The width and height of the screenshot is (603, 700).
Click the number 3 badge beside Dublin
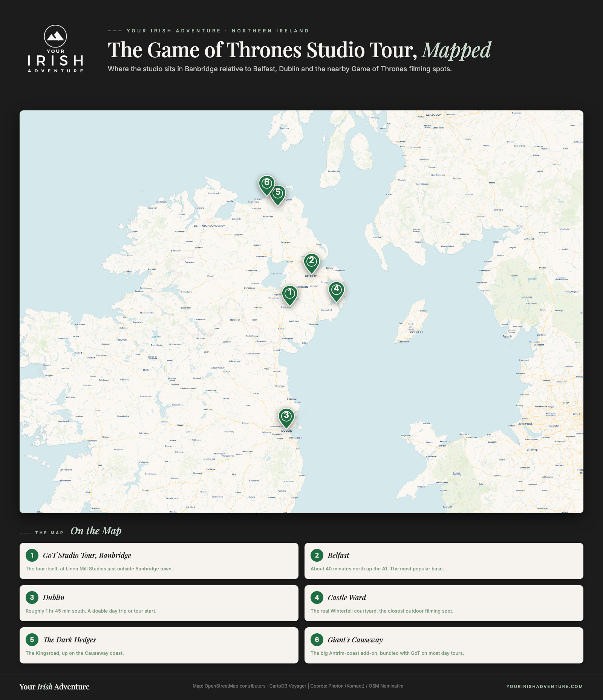point(32,597)
